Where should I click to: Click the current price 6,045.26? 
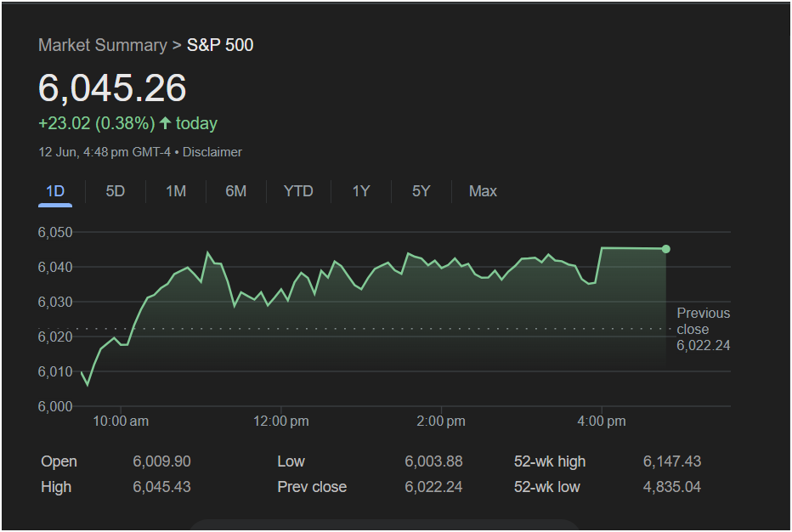click(x=112, y=88)
